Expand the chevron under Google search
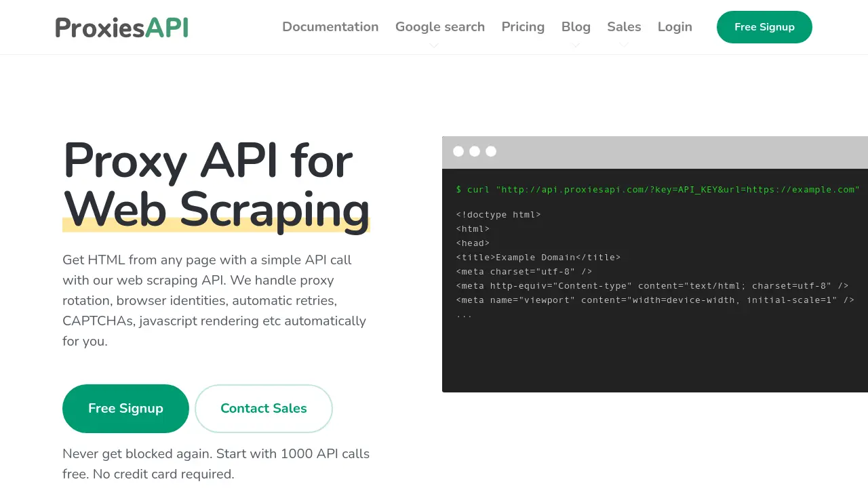 [434, 45]
